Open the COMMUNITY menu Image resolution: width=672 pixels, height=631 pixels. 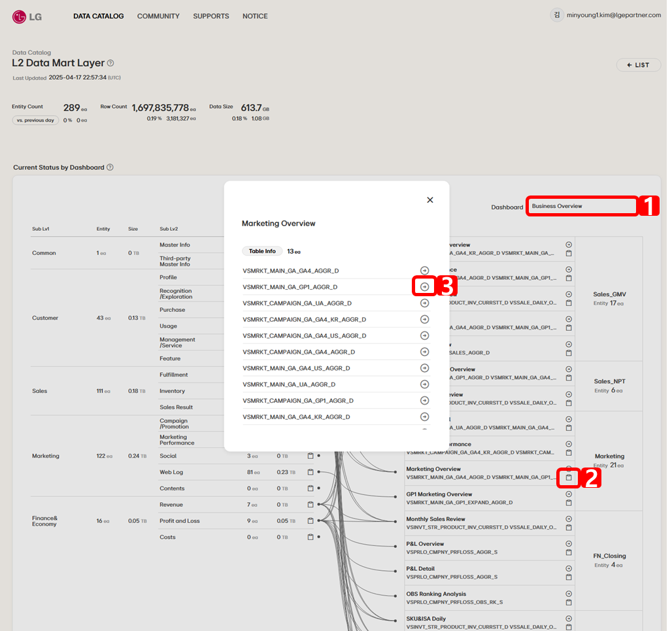click(x=158, y=16)
